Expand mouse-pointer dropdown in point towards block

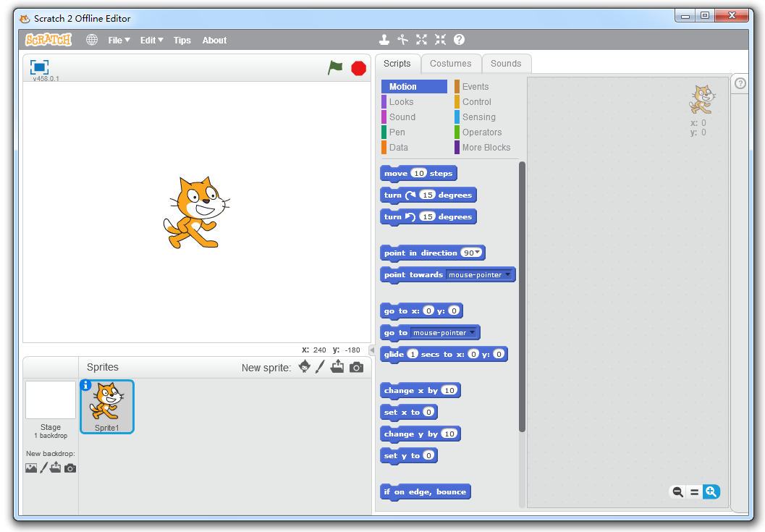508,275
